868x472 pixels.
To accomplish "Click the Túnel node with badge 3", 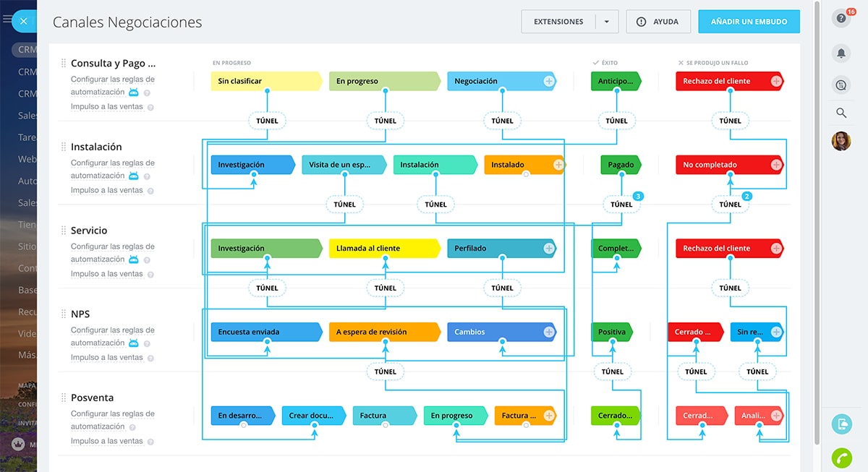I will [x=621, y=205].
